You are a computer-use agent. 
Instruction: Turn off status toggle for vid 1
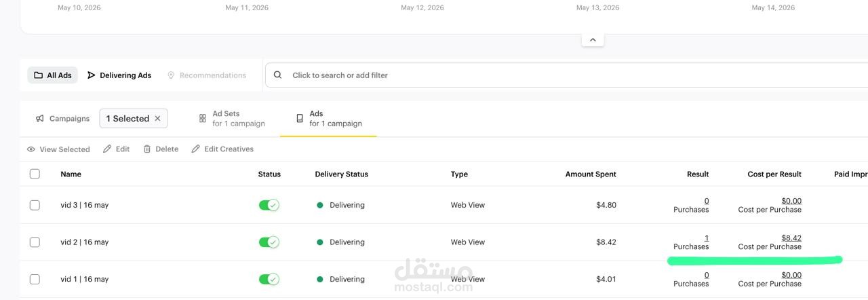(x=269, y=280)
